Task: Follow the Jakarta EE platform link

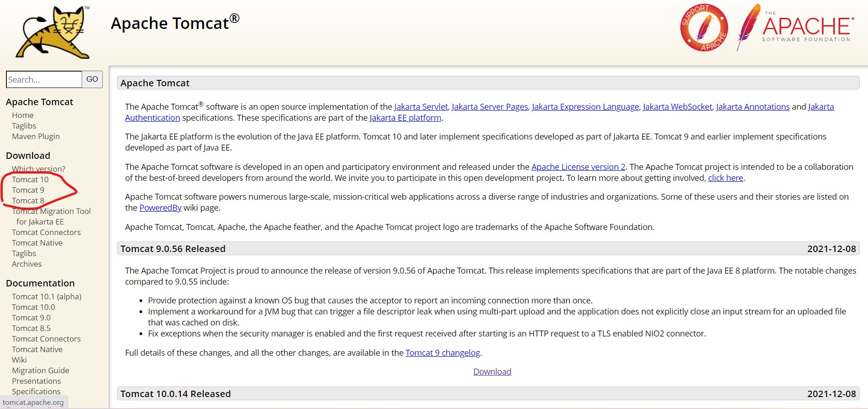Action: coord(406,118)
